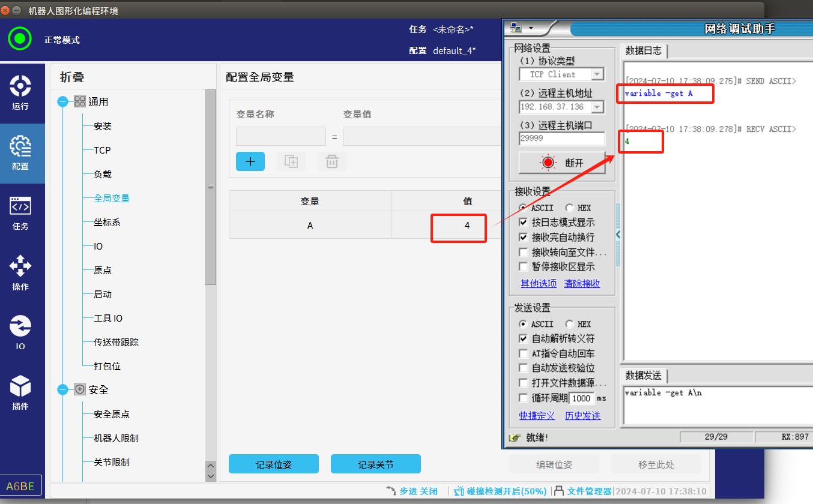The width and height of the screenshot is (813, 504).
Task: Open the 远程主机地址 dropdown
Action: coord(597,107)
